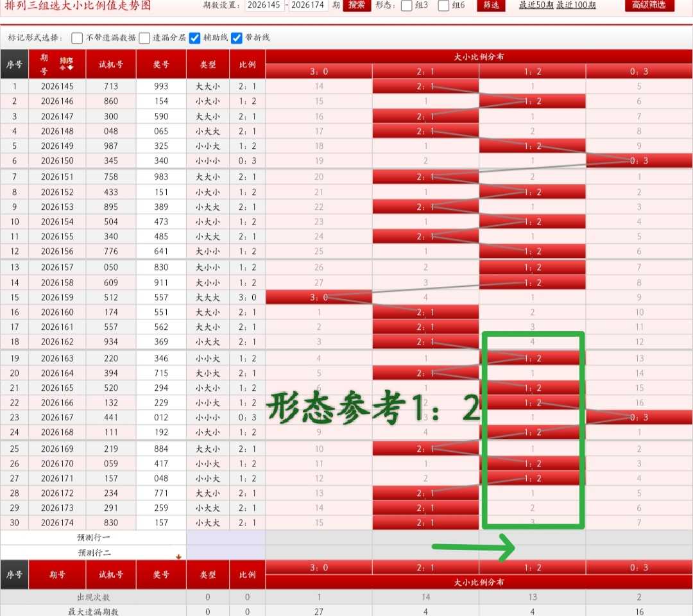
Task: Tick the 组3 checkbox
Action: click(406, 5)
